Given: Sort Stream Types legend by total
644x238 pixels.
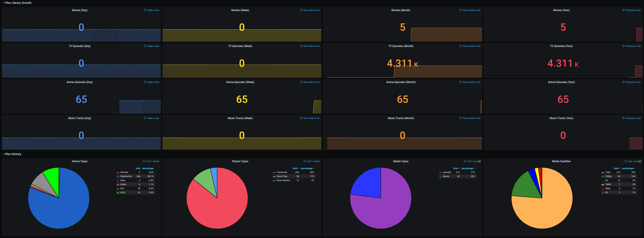Looking at the screenshot, I should pos(295,168).
